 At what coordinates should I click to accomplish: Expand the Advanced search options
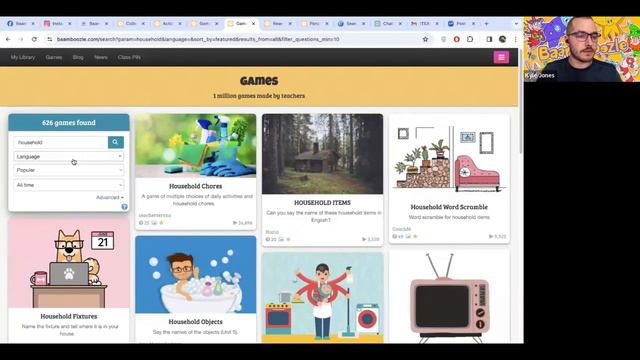tap(109, 198)
